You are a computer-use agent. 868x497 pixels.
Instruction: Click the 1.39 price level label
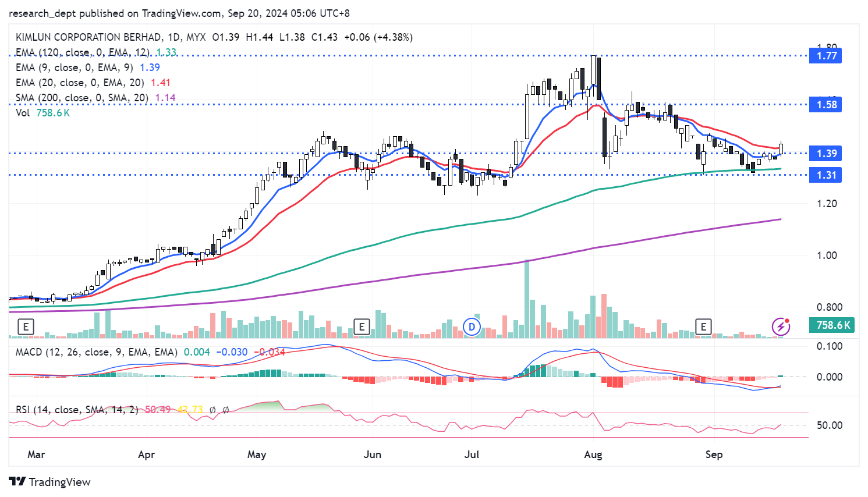pyautogui.click(x=826, y=154)
